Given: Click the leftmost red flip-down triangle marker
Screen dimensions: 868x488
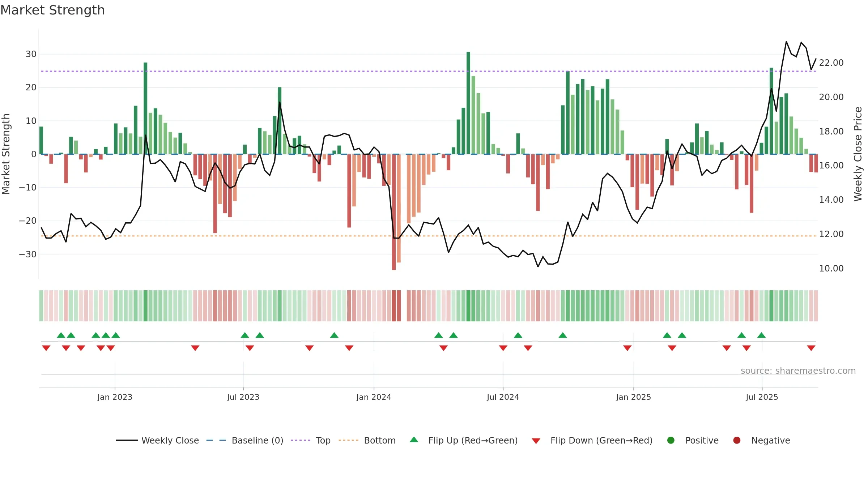Looking at the screenshot, I should 46,348.
